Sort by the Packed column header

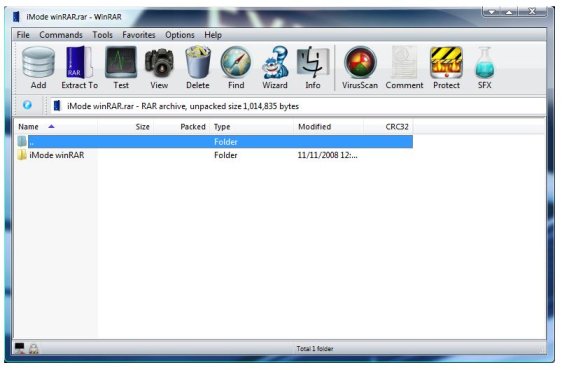pos(182,127)
